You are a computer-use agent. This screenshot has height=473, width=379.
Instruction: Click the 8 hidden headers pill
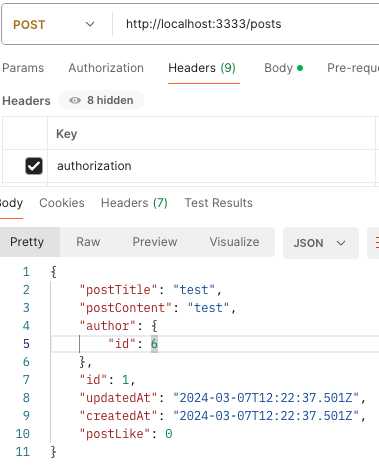101,100
